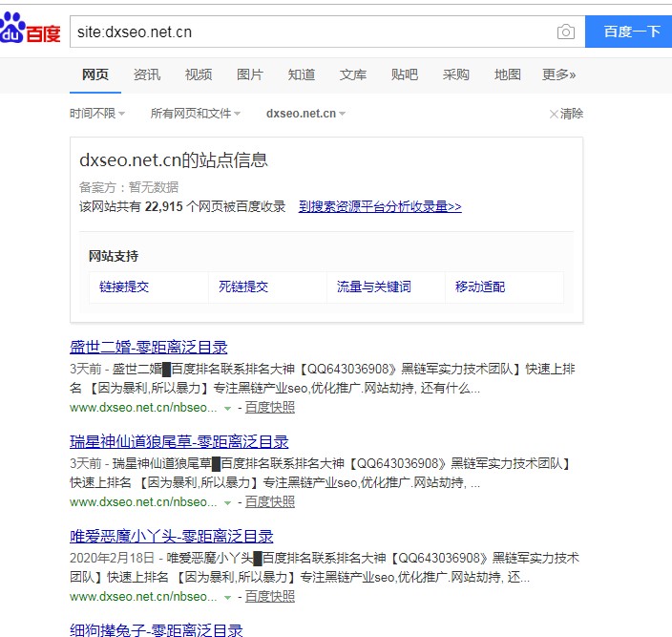Viewport: 672px width, 637px height.
Task: Expand the 所有网页和文件 dropdown
Action: (x=195, y=113)
